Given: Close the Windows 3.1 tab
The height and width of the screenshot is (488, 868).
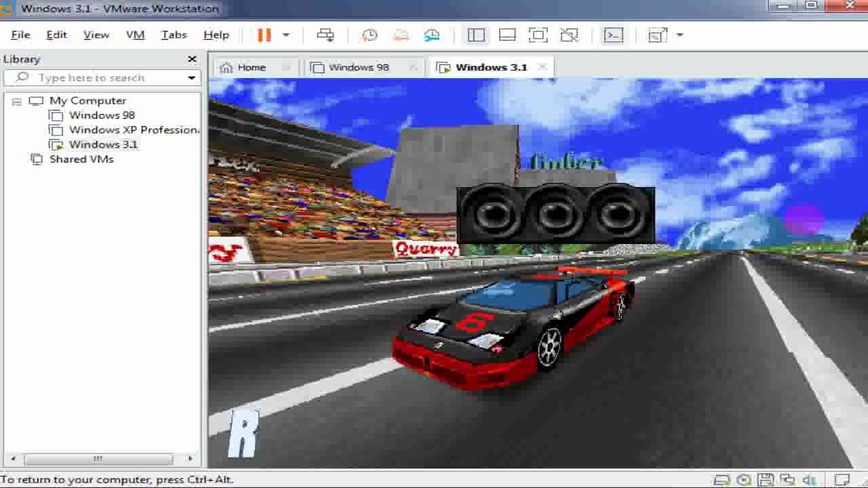Looking at the screenshot, I should [542, 67].
